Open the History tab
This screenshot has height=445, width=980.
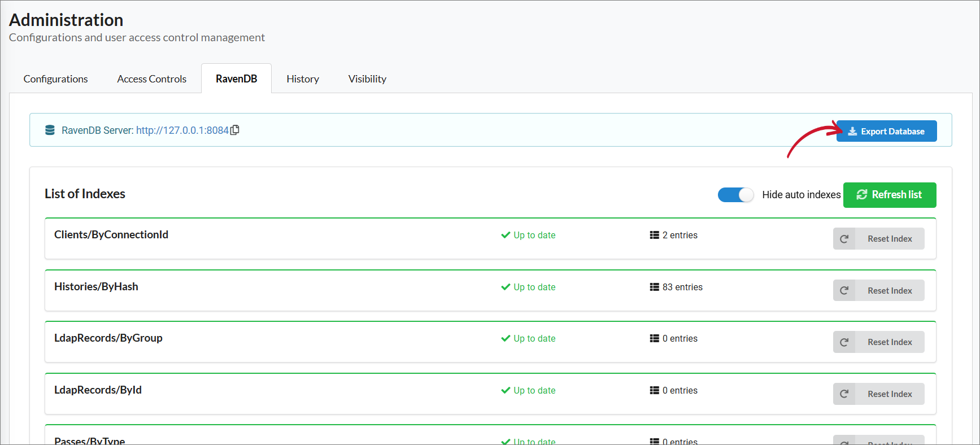303,78
